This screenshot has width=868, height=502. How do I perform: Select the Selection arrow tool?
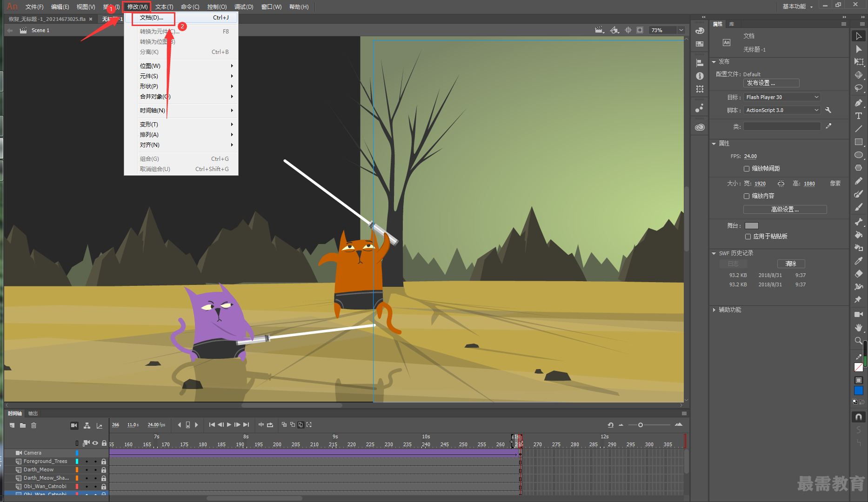pyautogui.click(x=859, y=36)
